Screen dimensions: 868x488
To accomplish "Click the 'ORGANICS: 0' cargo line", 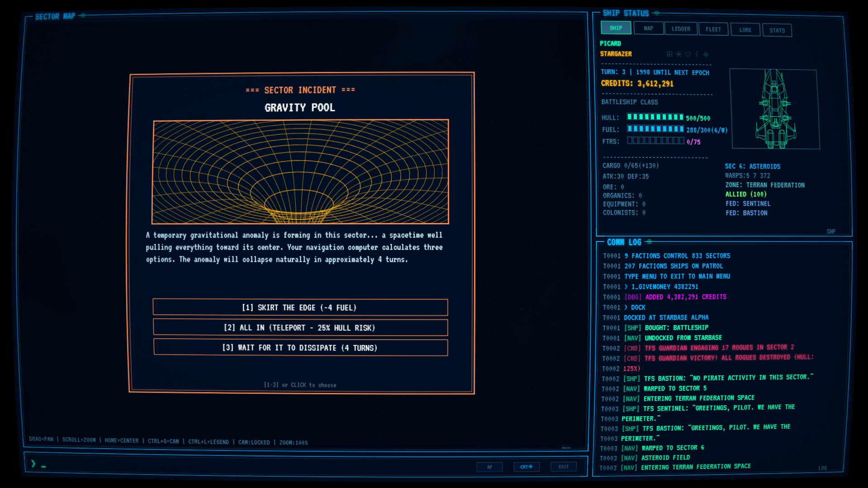I will (x=622, y=195).
